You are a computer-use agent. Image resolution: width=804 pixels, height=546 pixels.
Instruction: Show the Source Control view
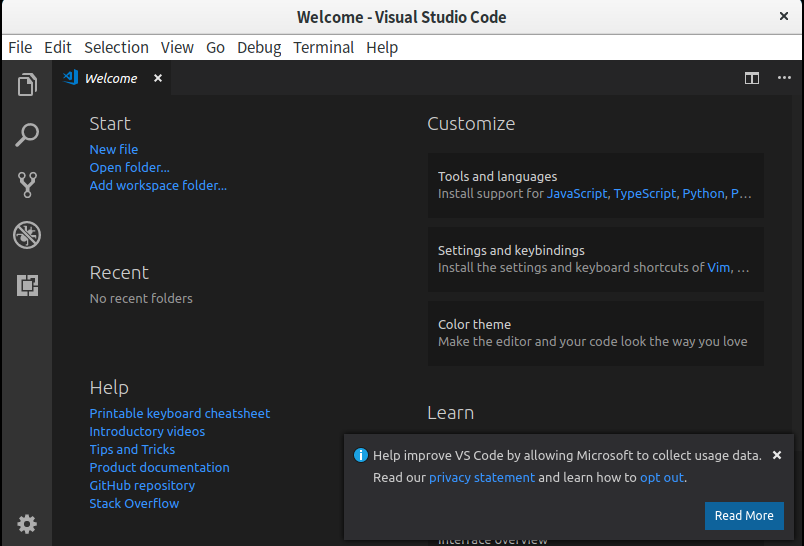coord(27,185)
